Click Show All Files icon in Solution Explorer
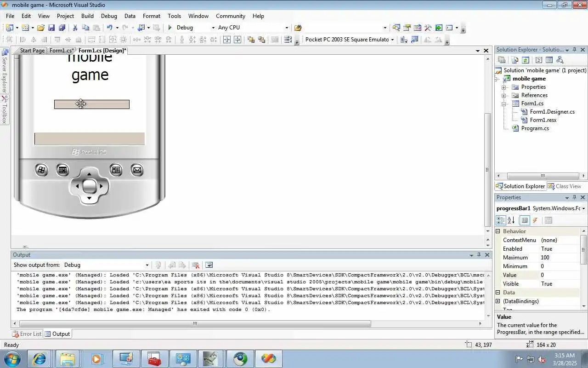Image resolution: width=588 pixels, height=368 pixels. (514, 60)
